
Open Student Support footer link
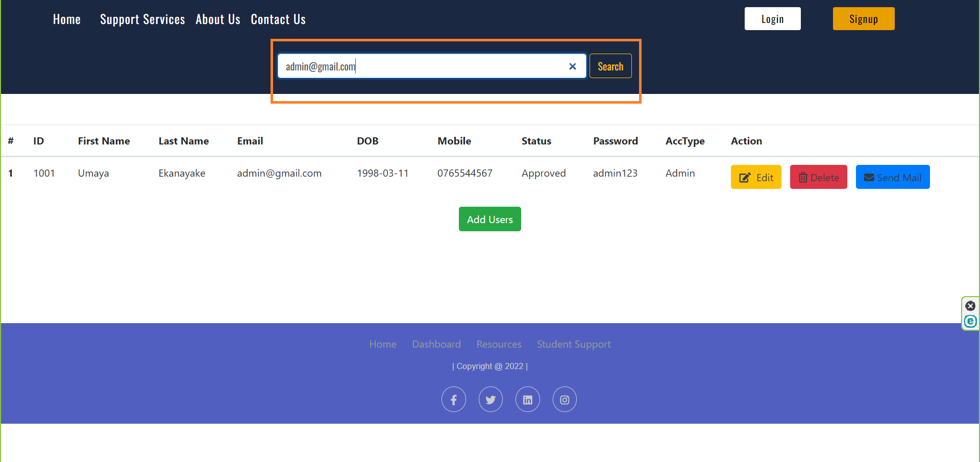pos(574,345)
